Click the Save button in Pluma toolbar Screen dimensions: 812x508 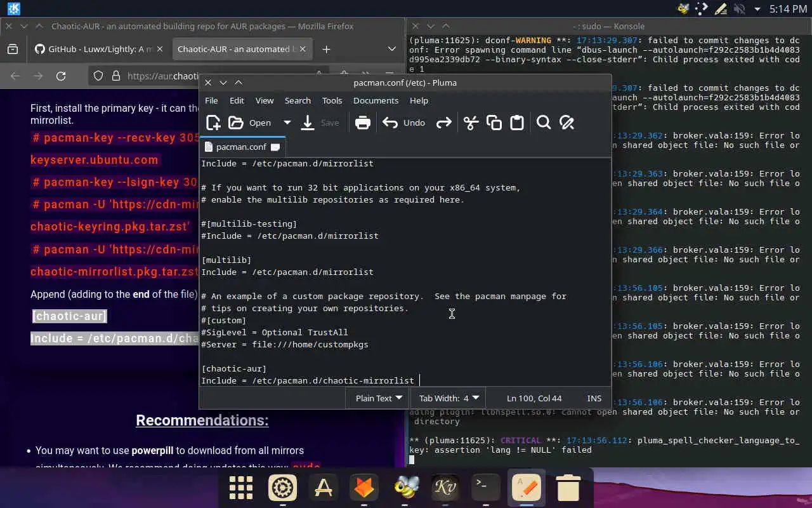click(320, 123)
